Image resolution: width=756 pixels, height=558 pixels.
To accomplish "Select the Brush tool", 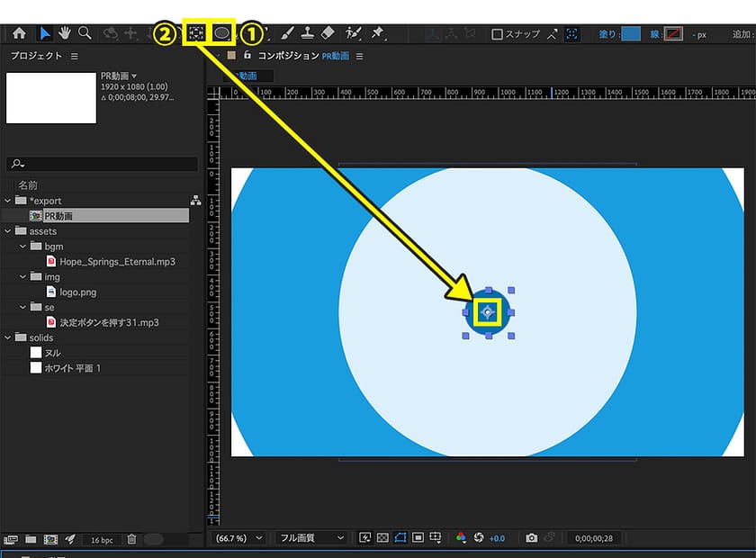I will point(287,33).
